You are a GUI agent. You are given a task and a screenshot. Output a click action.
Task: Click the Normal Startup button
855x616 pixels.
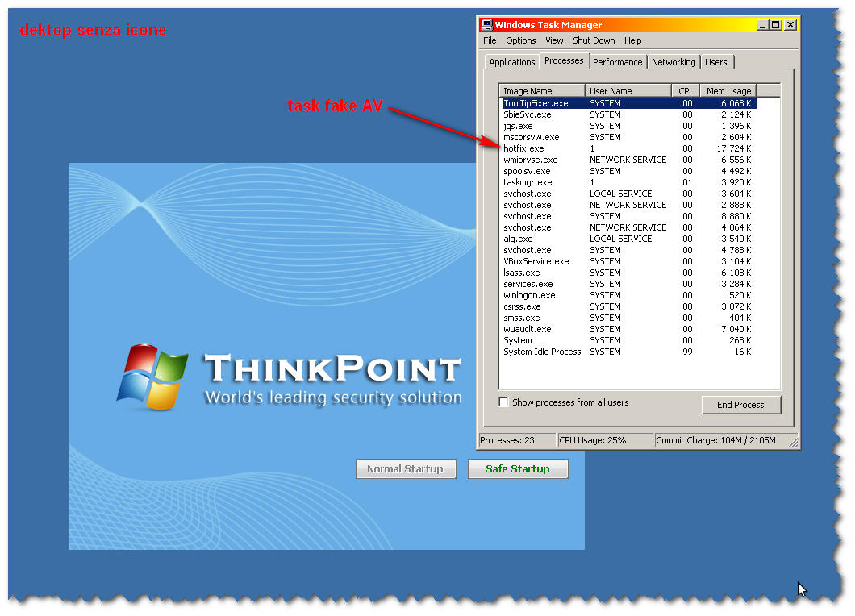tap(406, 468)
